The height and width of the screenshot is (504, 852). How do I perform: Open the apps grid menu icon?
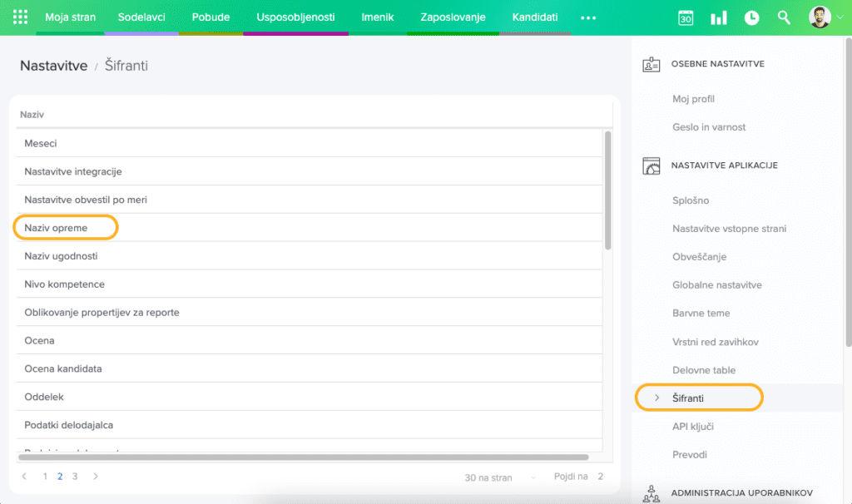[21, 17]
